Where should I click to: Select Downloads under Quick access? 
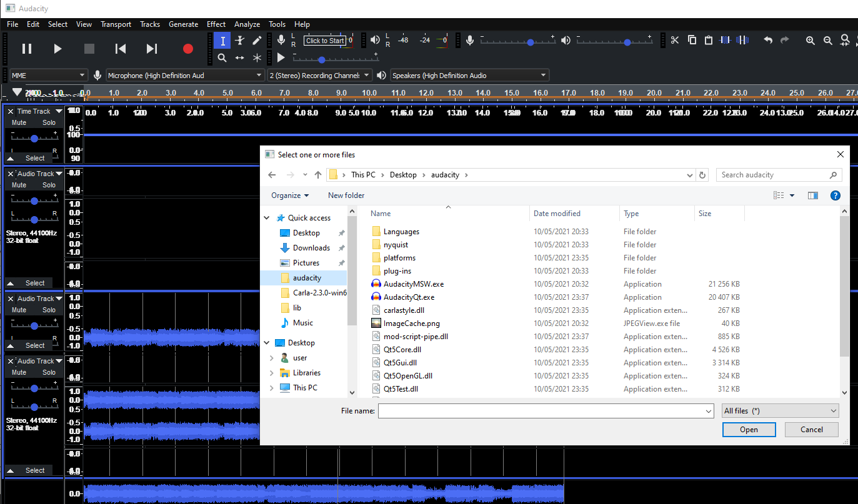tap(311, 248)
